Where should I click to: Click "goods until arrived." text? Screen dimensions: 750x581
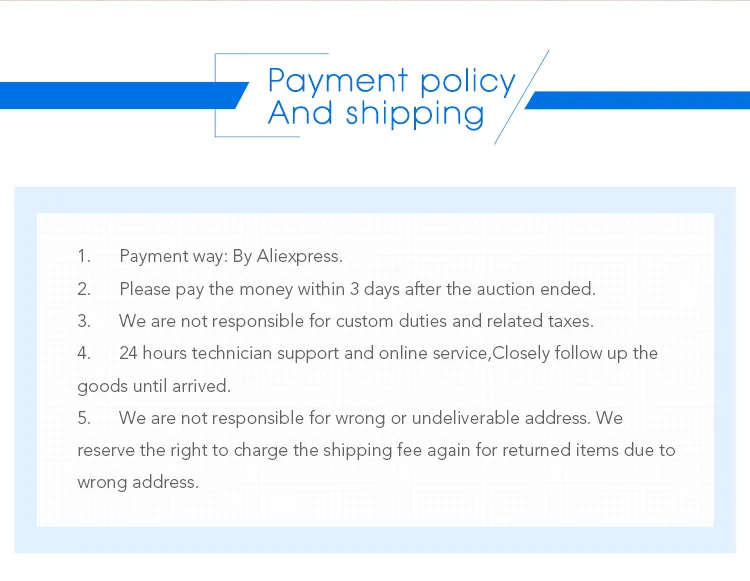pos(154,386)
